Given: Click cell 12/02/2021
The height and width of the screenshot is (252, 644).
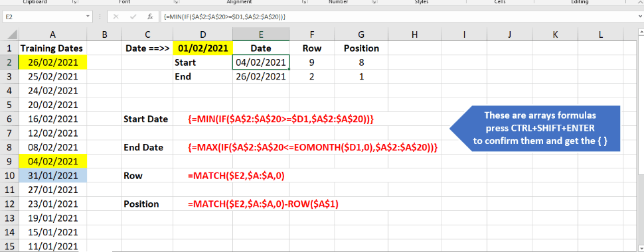Looking at the screenshot, I should click(x=53, y=133).
